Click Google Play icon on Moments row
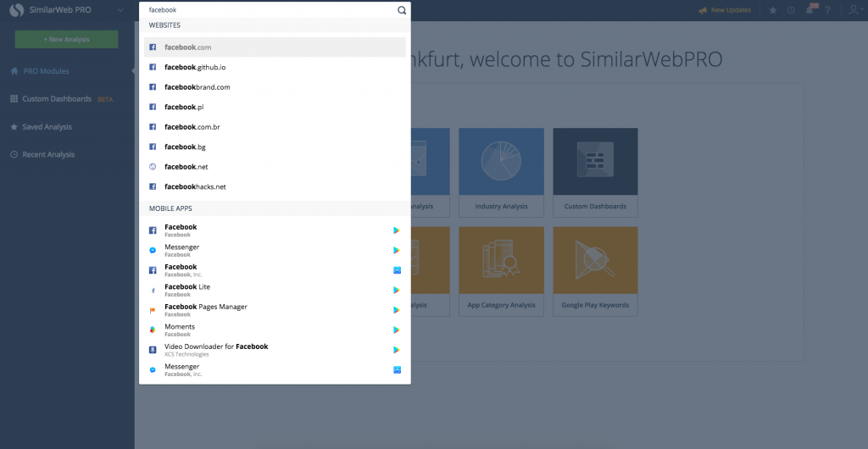This screenshot has height=449, width=868. [x=397, y=330]
